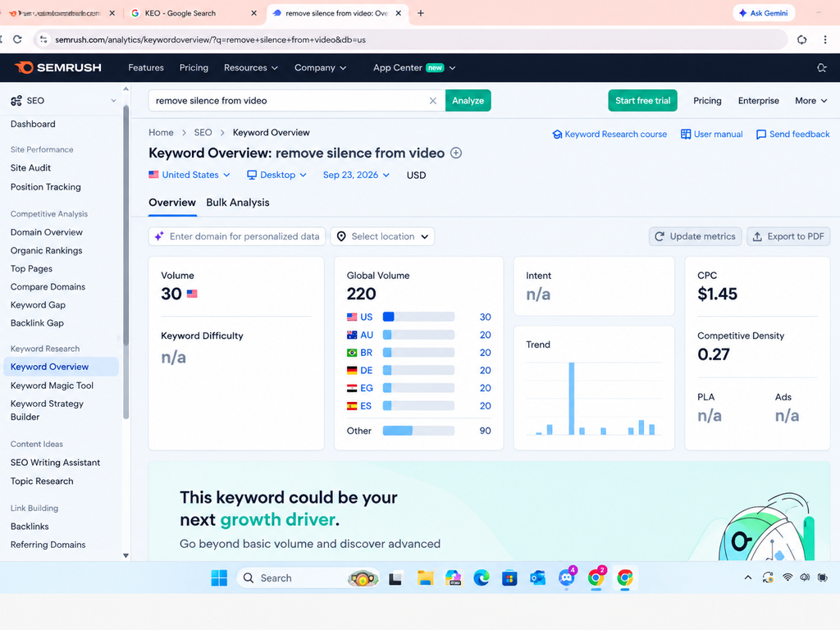The image size is (840, 630).
Task: Add keyword to list with plus icon
Action: 456,153
